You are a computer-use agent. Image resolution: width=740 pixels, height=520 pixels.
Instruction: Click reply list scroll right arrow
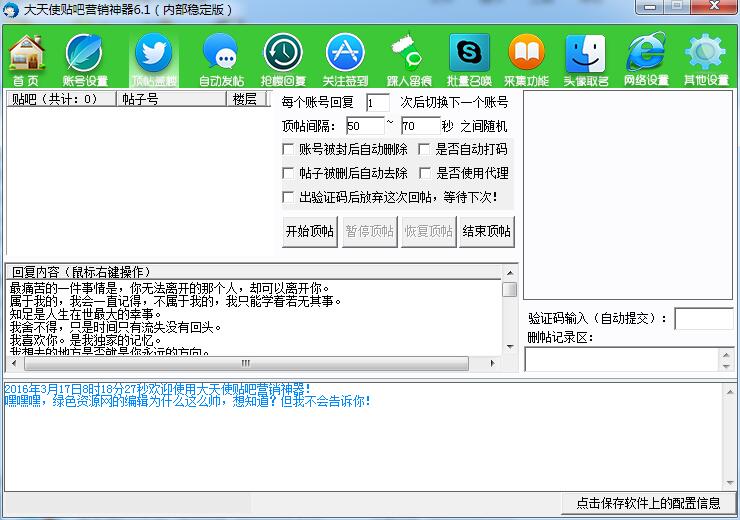[493, 363]
